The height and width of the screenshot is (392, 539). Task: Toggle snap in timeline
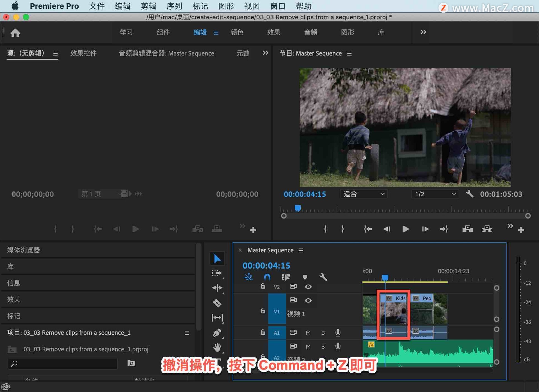267,277
